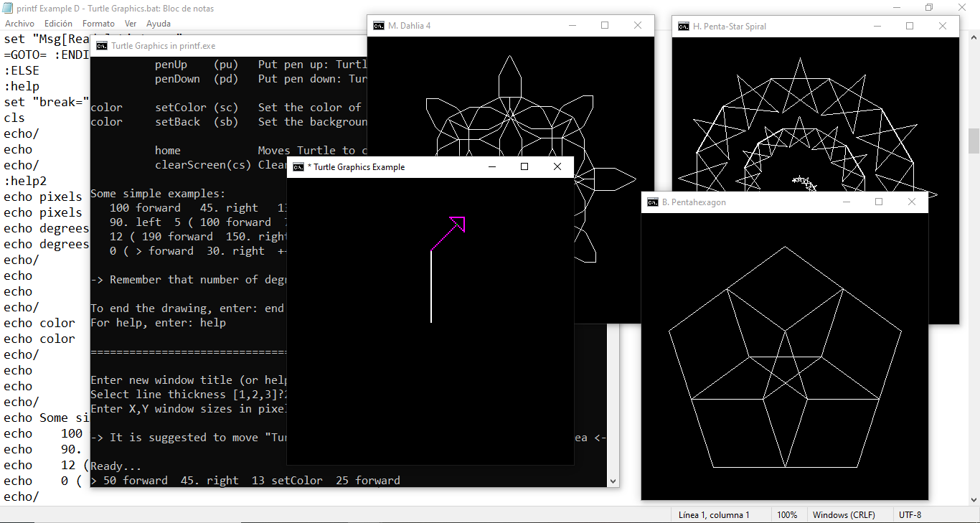The image size is (980, 523).
Task: Maximize the H. Penta-Star Spiral window
Action: pyautogui.click(x=910, y=27)
